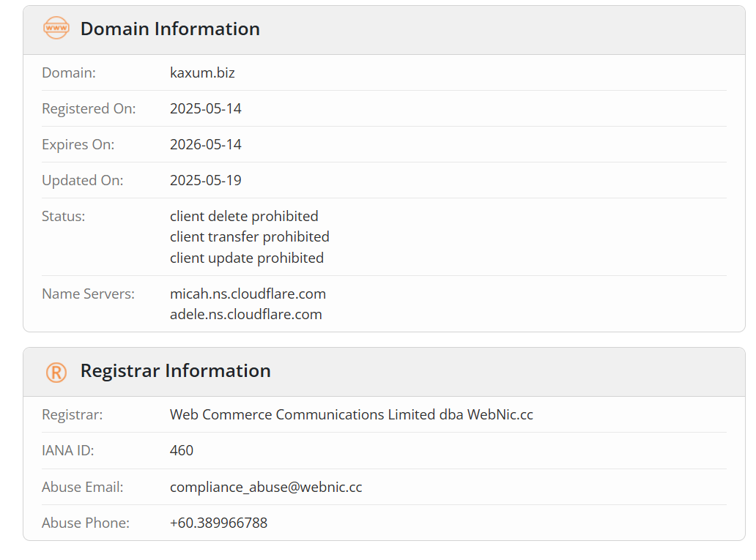Click the client update prohibited status
756x560 pixels.
247,258
